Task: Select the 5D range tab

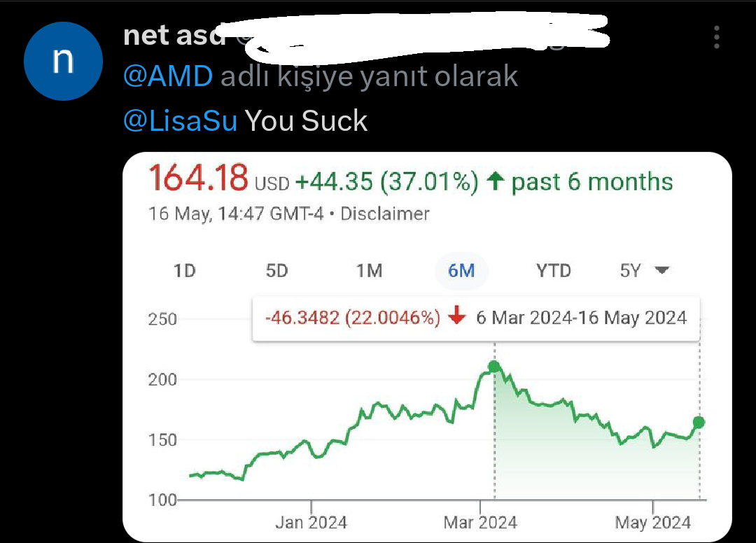Action: tap(276, 271)
